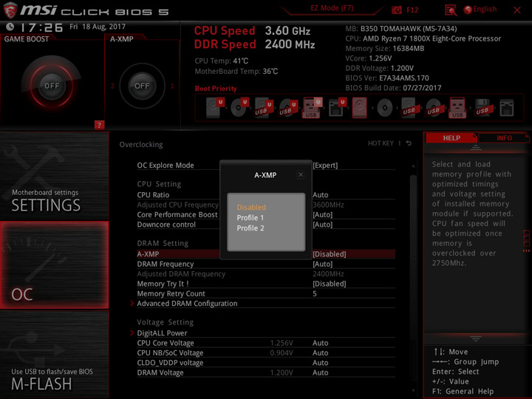Select the legacy network boot icon at row end
The height and width of the screenshot is (399, 532).
click(x=507, y=108)
